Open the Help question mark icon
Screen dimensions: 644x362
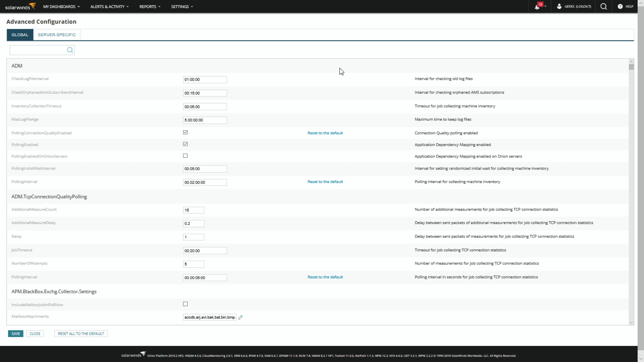tap(620, 6)
